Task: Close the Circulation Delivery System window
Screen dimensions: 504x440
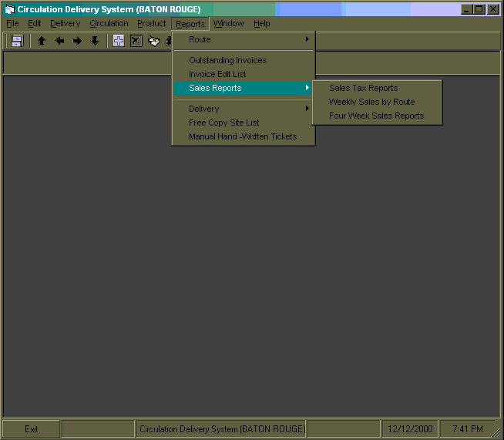Action: click(493, 9)
